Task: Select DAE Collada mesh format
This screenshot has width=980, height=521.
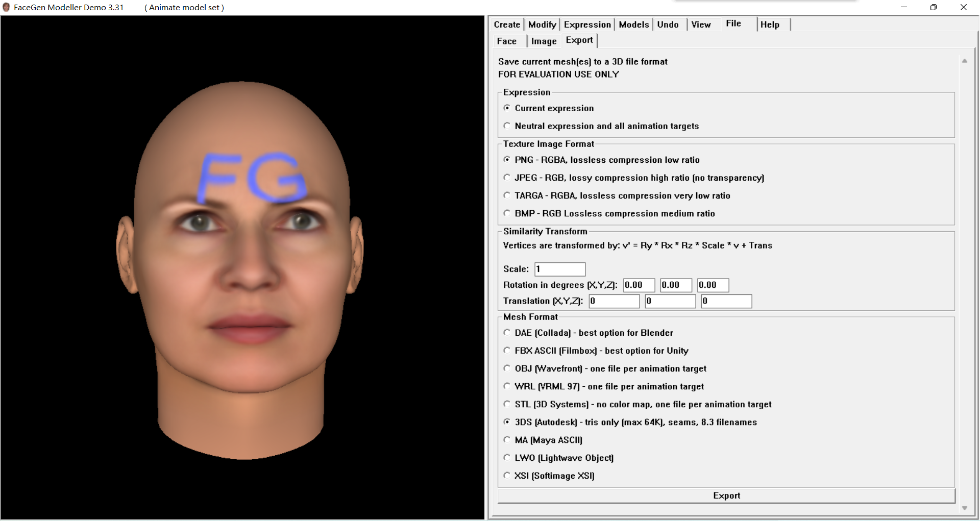Action: point(588,333)
